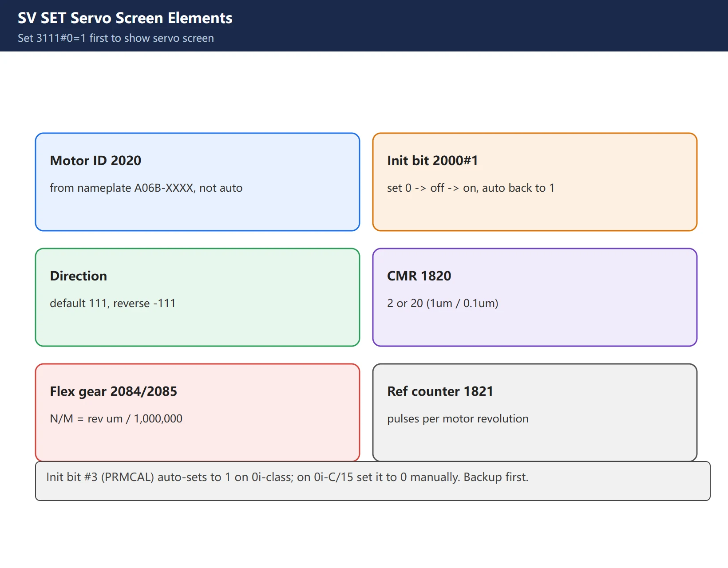
Task: Click the 'Motor ID 2020' heading
Action: click(x=95, y=161)
